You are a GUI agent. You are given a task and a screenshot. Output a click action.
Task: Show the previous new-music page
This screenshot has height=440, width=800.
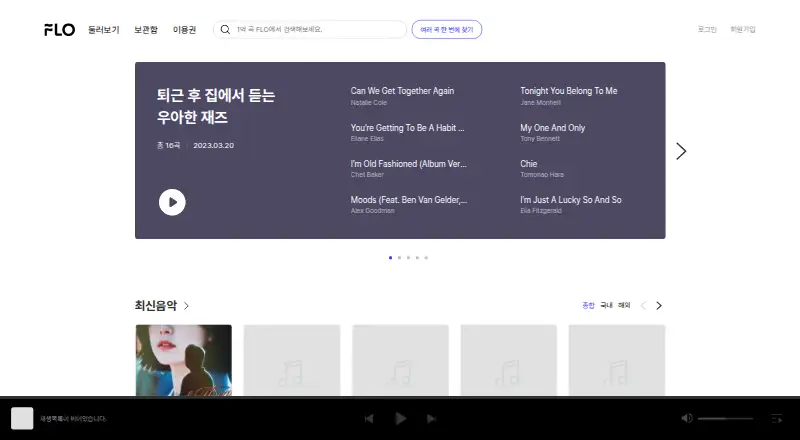pos(643,305)
